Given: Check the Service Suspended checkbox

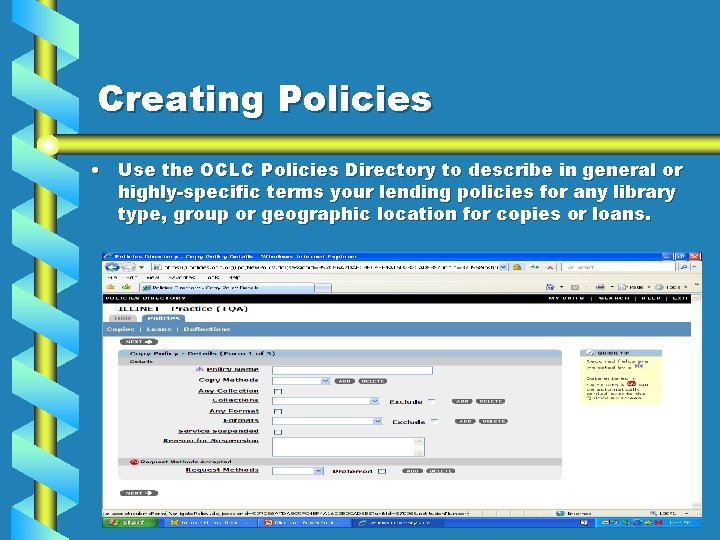Looking at the screenshot, I should point(278,432).
